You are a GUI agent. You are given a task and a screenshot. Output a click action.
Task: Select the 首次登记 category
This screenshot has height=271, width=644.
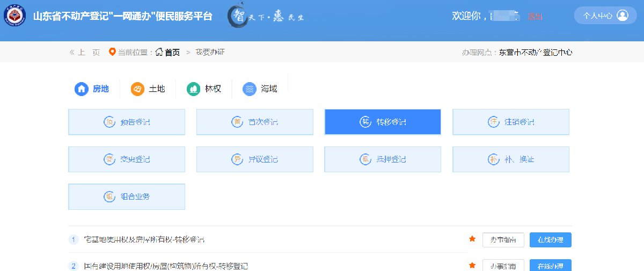[x=254, y=122]
